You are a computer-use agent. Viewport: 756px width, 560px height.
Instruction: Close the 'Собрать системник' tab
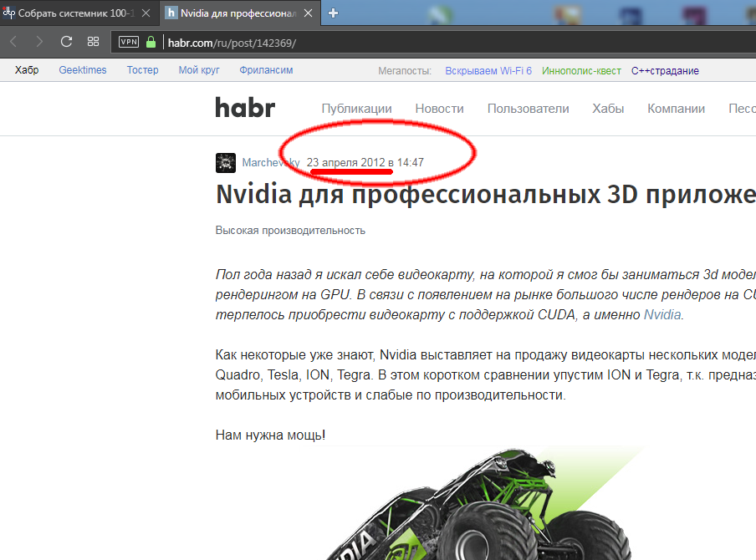point(146,13)
